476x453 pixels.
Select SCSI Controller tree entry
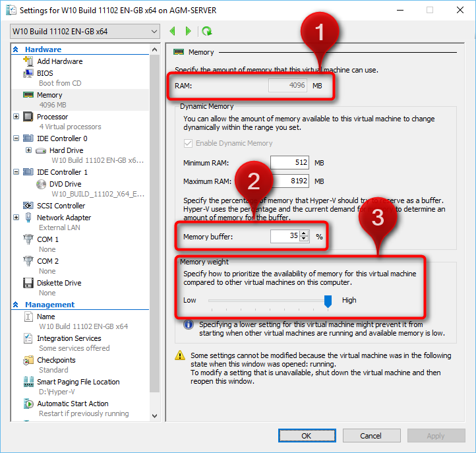pos(61,206)
